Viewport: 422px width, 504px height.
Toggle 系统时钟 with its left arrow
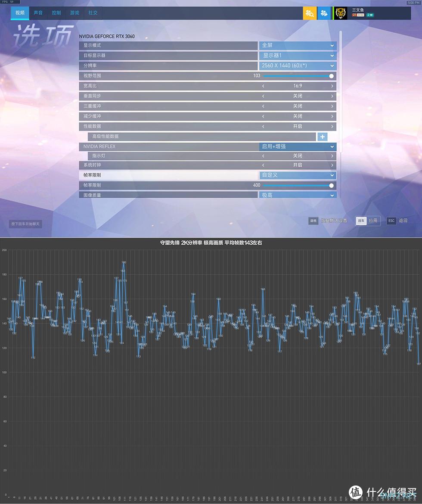pos(263,165)
